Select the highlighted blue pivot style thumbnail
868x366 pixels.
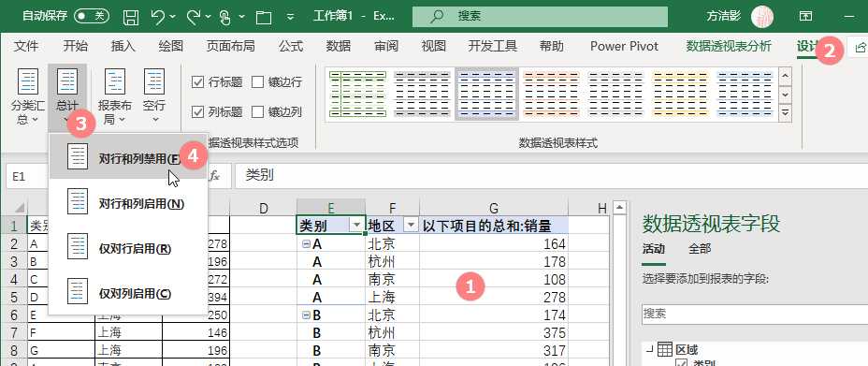tap(486, 95)
